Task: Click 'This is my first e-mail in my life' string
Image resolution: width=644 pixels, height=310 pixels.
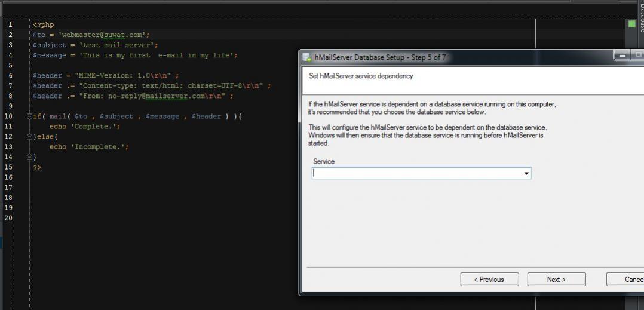Action: click(x=157, y=55)
